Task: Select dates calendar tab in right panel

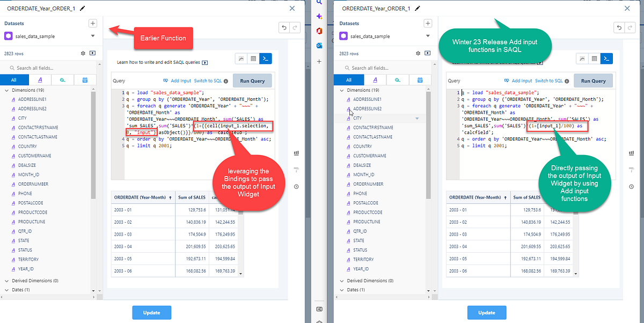Action: pos(420,80)
